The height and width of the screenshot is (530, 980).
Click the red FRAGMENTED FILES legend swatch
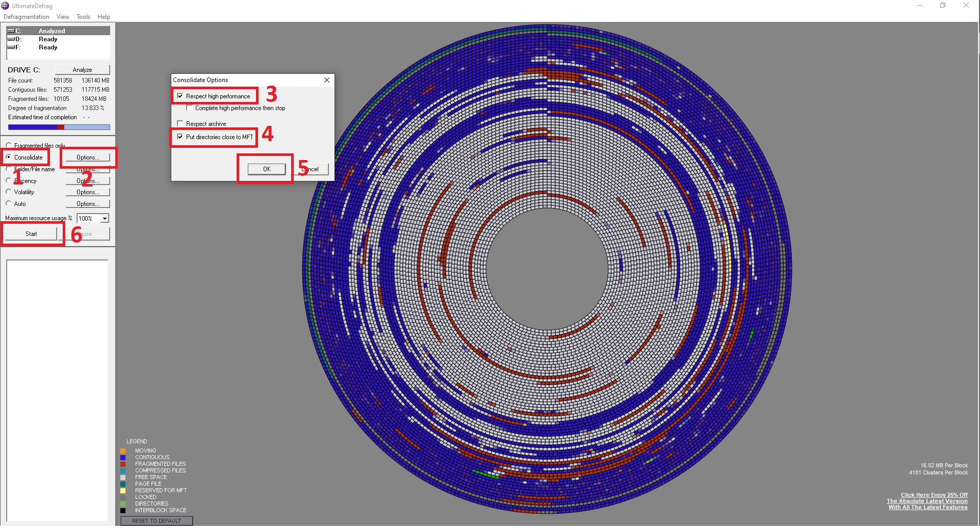click(x=123, y=464)
